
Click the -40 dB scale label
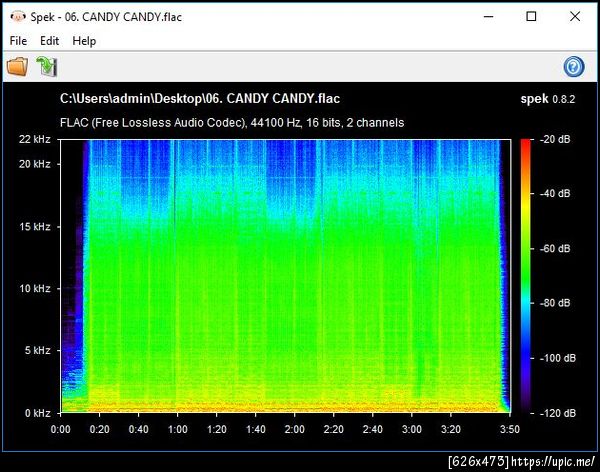tap(555, 193)
